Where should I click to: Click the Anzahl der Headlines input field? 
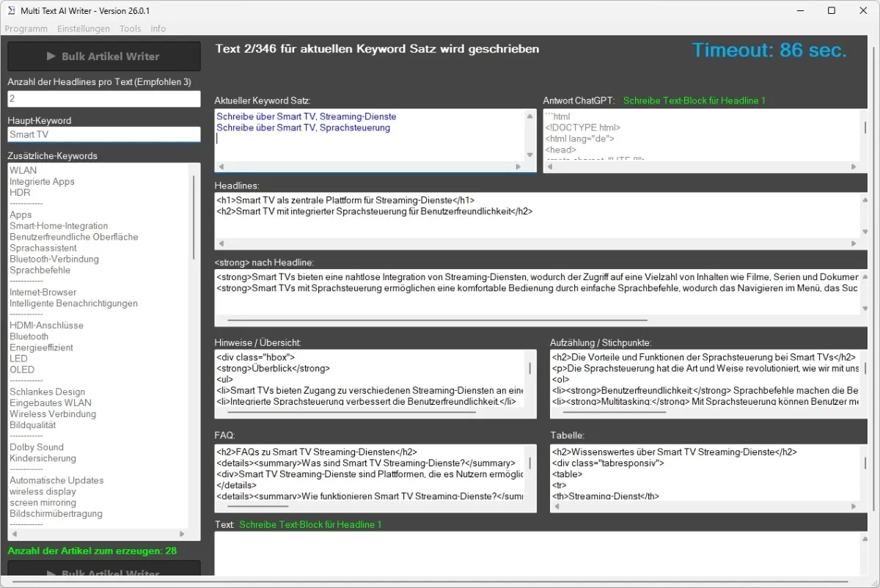103,98
